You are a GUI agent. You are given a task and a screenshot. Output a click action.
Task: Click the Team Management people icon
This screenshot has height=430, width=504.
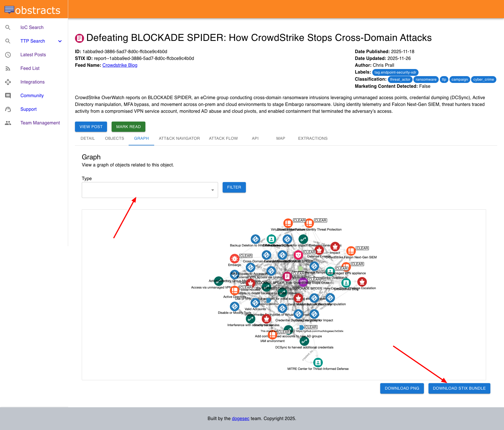pos(8,123)
